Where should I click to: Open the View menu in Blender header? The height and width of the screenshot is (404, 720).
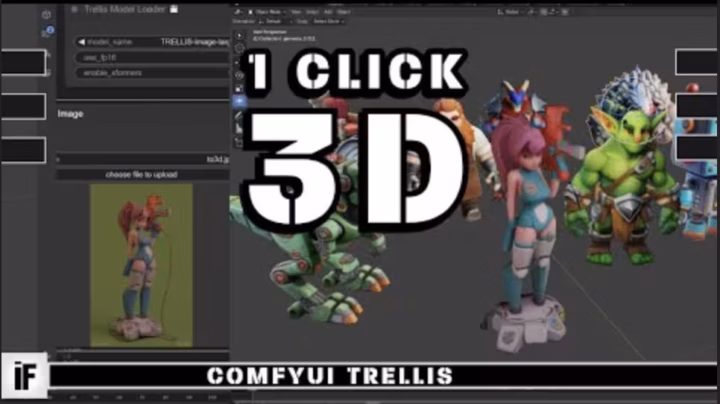(x=296, y=12)
